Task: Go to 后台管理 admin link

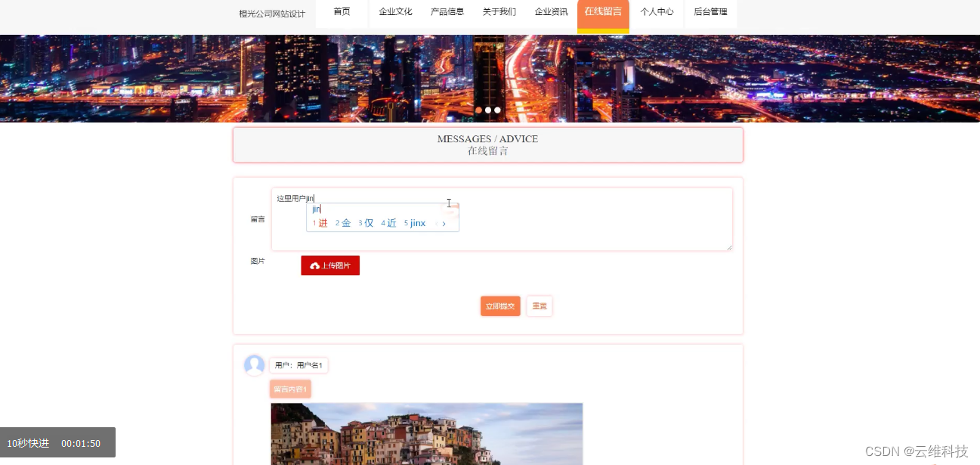Action: (710, 12)
